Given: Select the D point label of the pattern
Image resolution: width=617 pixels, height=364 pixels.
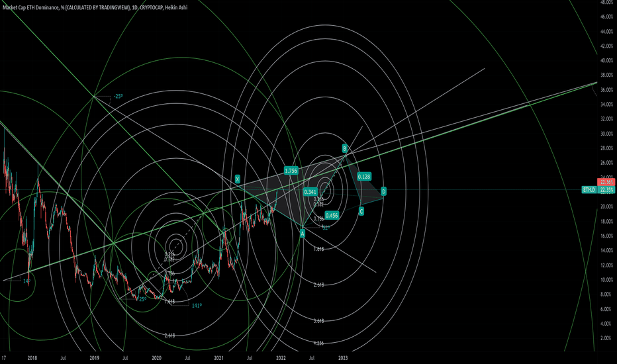Looking at the screenshot, I should pyautogui.click(x=384, y=192).
